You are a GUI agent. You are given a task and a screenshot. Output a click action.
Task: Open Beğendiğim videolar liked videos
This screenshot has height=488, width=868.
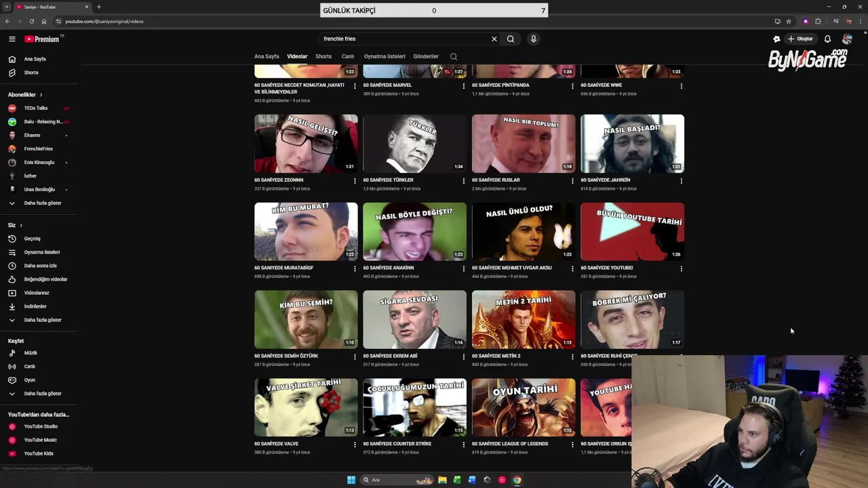(x=45, y=279)
